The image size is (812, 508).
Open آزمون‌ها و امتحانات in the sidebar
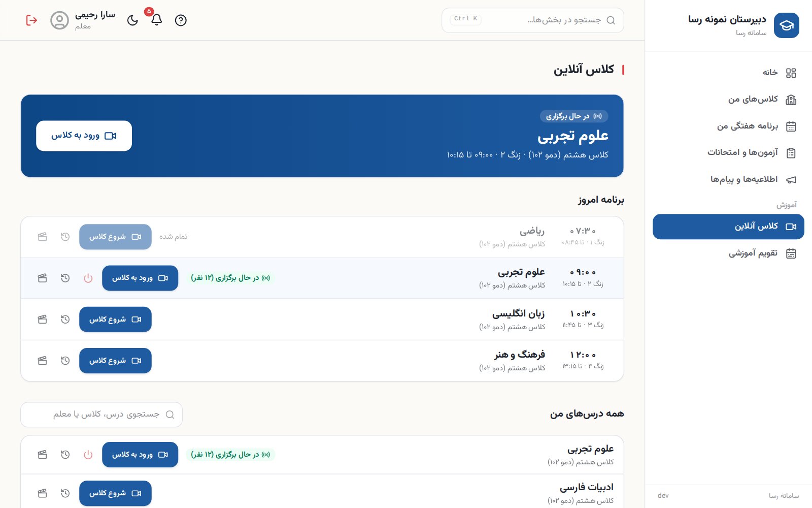click(728, 153)
